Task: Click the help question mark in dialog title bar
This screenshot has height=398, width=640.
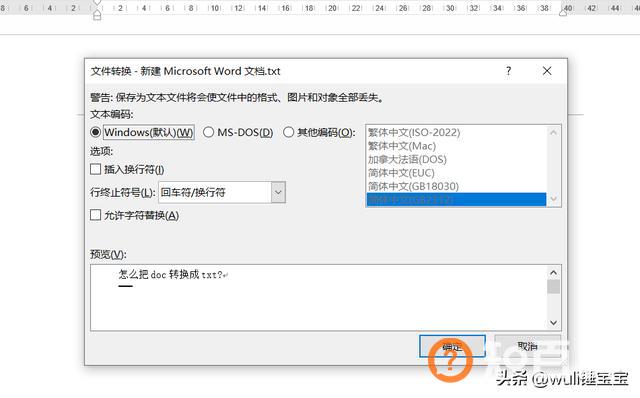Action: coord(509,71)
